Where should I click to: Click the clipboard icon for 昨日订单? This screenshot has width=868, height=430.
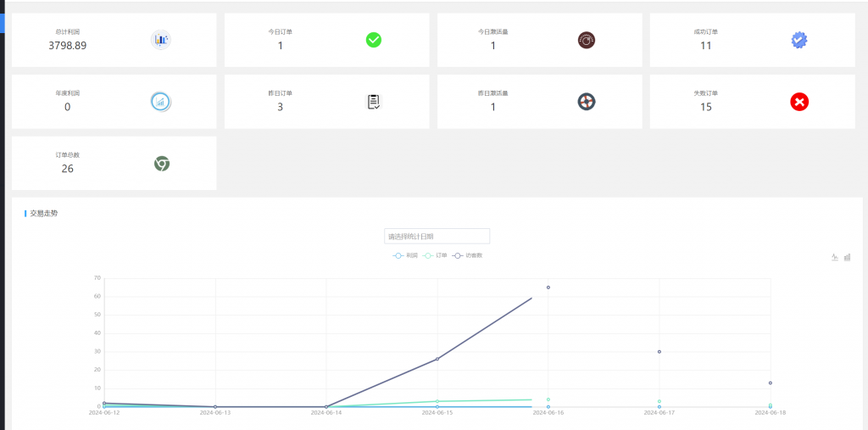374,102
